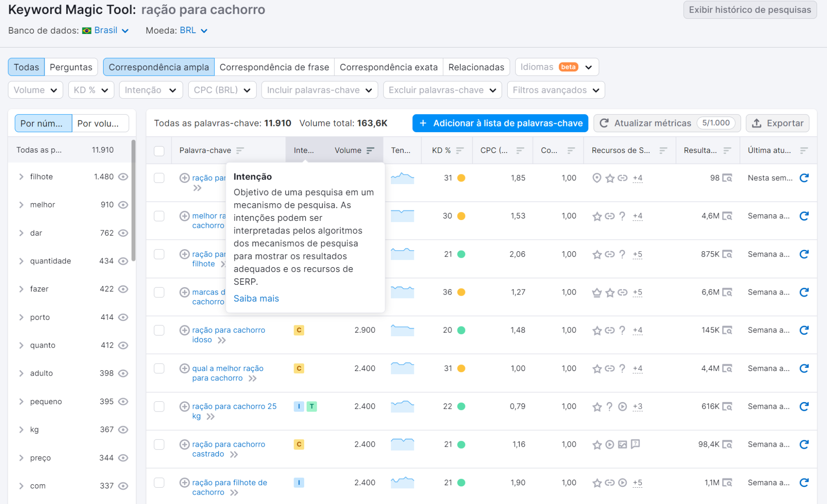Click Adicionar à lista de palavras-chave
Viewport: 827px width, 504px height.
[x=499, y=123]
